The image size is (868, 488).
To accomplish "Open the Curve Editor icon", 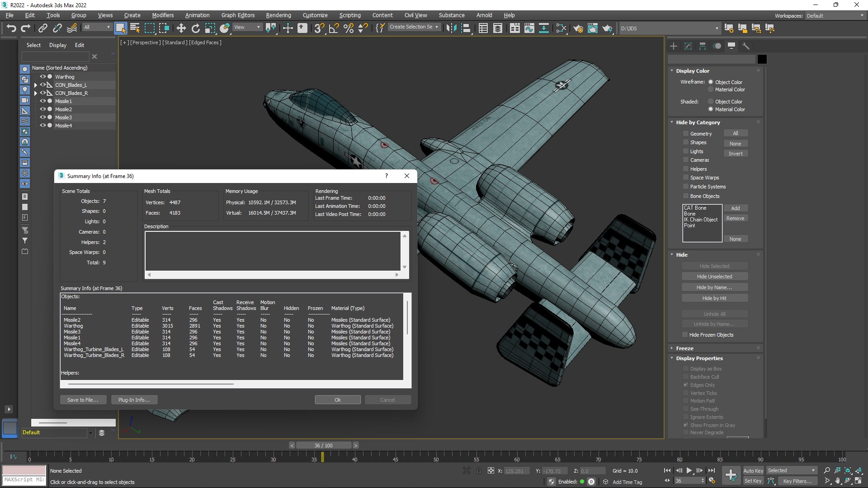I will (x=529, y=28).
